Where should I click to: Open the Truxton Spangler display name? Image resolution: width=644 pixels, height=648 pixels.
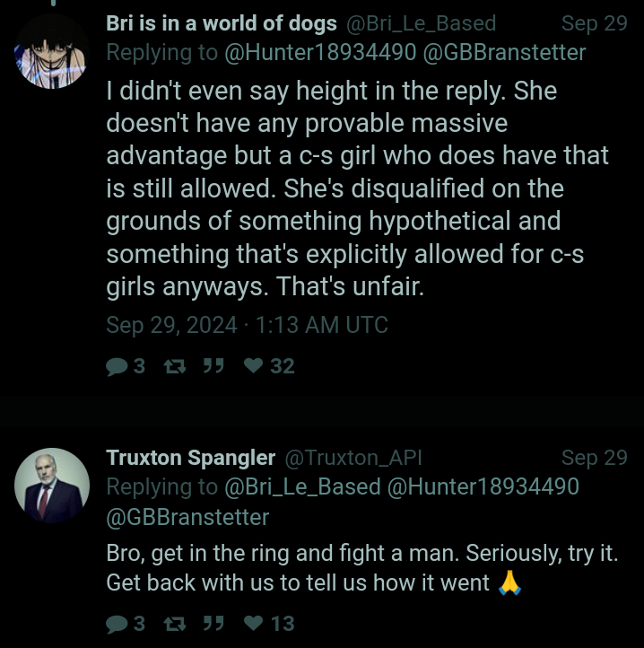(191, 458)
